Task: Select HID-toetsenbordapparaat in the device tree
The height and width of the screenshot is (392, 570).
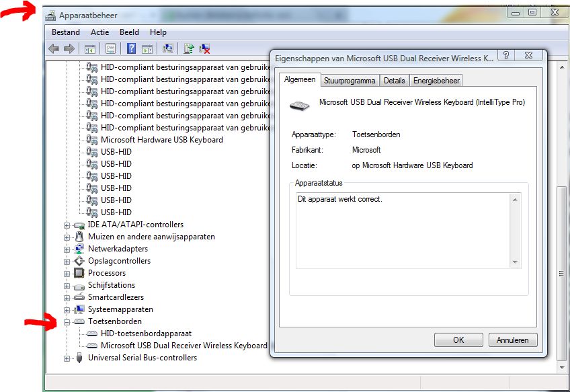Action: pyautogui.click(x=146, y=334)
